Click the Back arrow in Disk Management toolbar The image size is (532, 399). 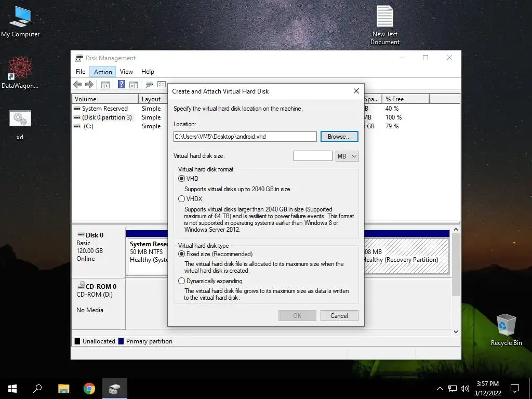pyautogui.click(x=77, y=84)
